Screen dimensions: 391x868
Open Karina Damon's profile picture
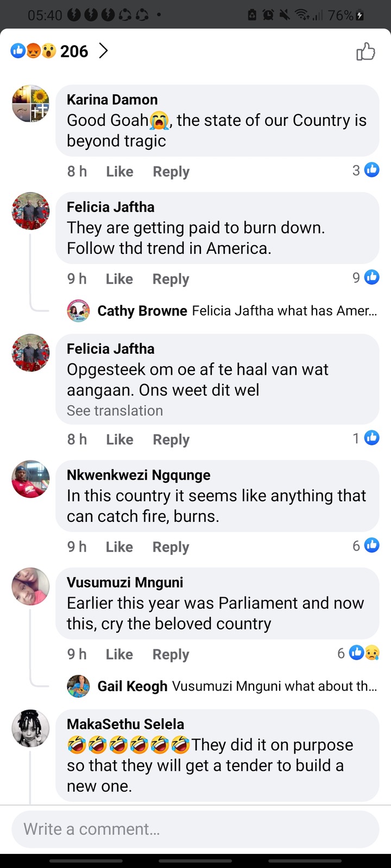click(x=31, y=104)
